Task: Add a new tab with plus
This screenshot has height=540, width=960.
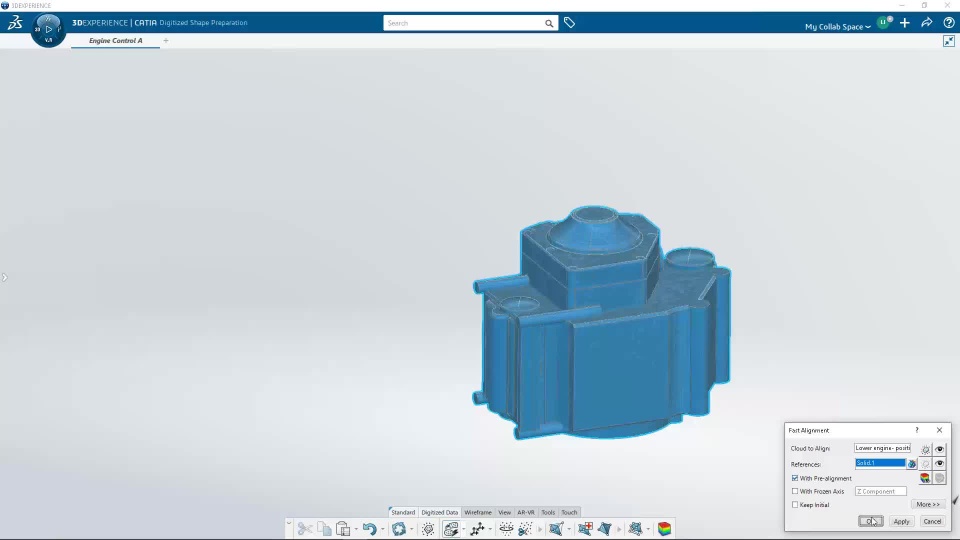Action: tap(165, 40)
